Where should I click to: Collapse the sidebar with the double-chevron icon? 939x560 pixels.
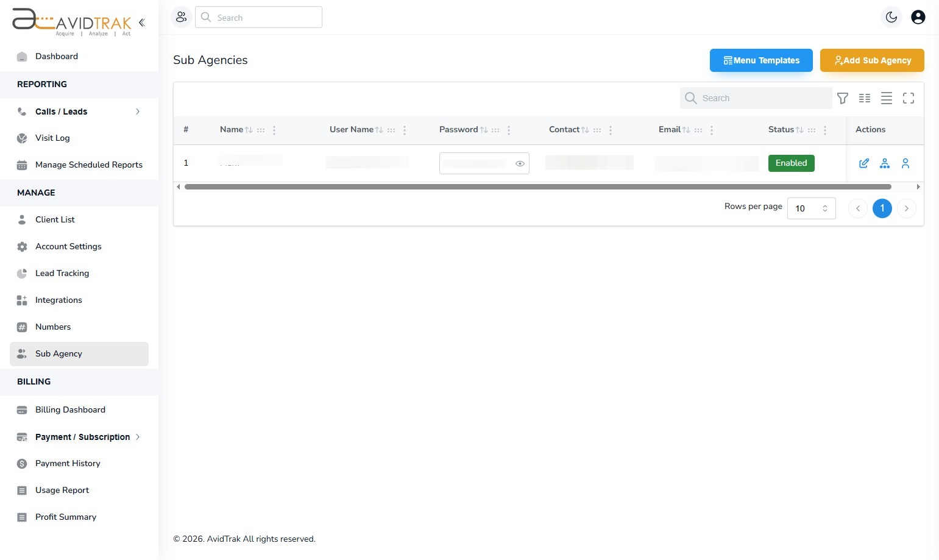pyautogui.click(x=142, y=23)
